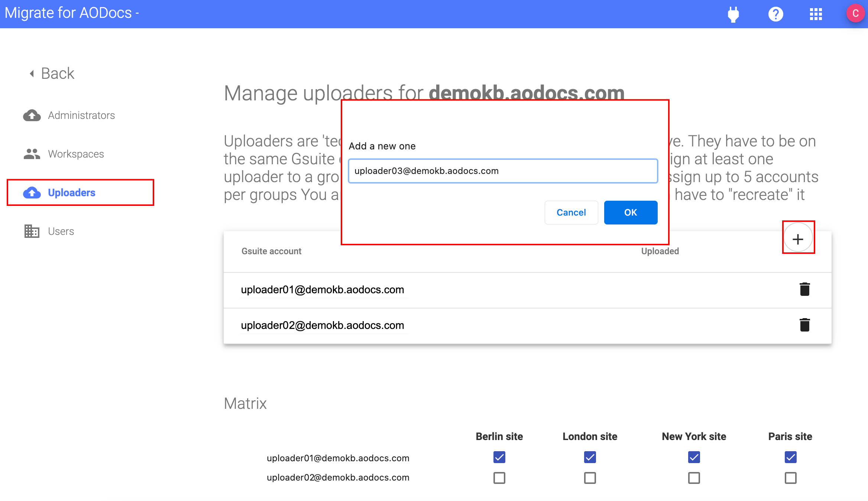
Task: Go to Administrators section
Action: (81, 116)
